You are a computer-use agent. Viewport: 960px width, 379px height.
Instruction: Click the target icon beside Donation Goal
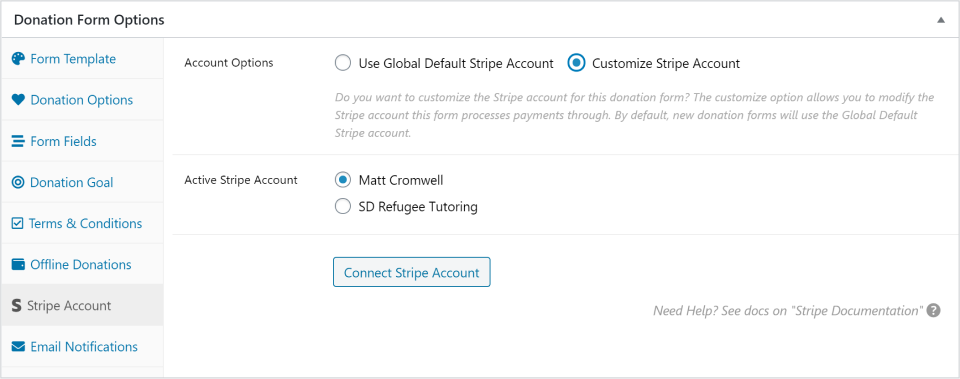[18, 182]
